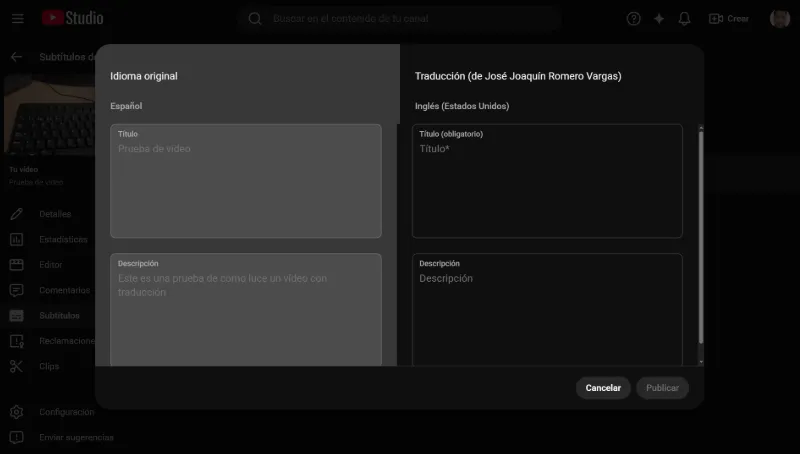Click the YouTube Studio logo
The height and width of the screenshot is (454, 800).
pos(72,18)
